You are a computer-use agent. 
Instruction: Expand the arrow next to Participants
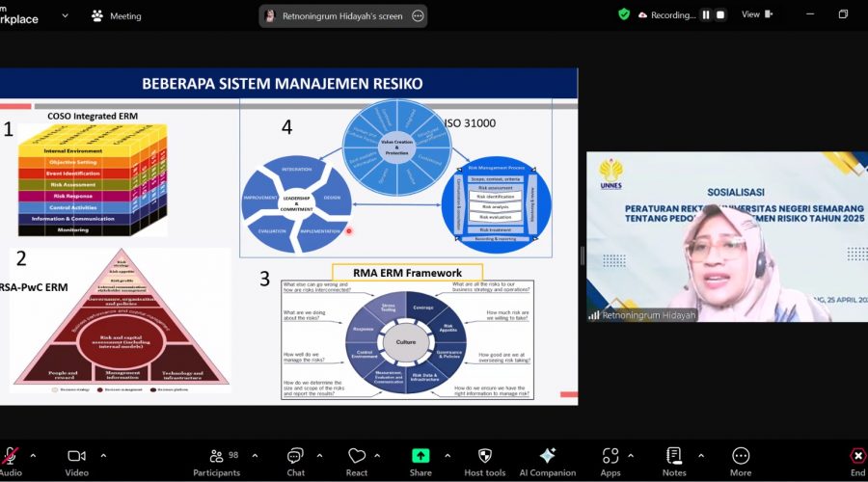pyautogui.click(x=255, y=456)
